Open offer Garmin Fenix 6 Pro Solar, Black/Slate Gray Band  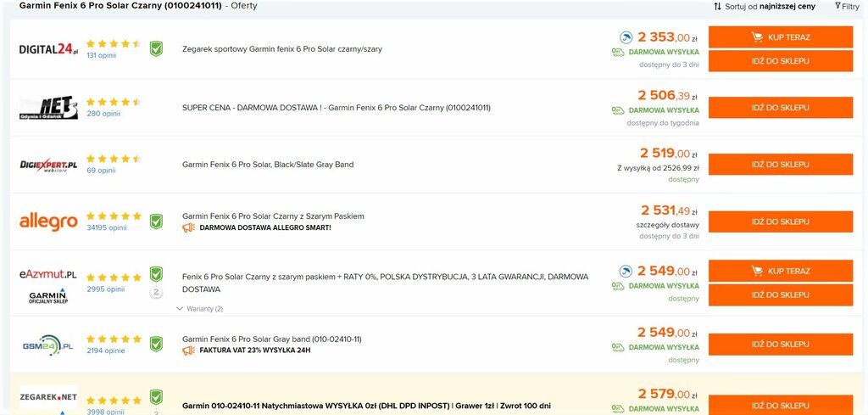(268, 165)
